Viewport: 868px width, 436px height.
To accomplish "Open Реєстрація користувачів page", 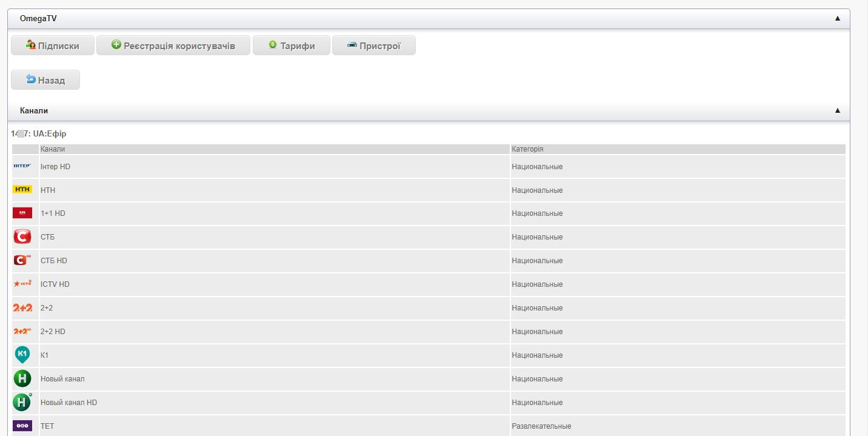I will [x=173, y=45].
